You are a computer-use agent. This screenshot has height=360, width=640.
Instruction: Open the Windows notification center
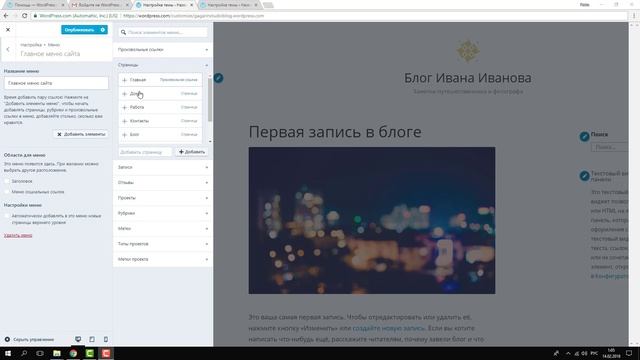pyautogui.click(x=629, y=353)
